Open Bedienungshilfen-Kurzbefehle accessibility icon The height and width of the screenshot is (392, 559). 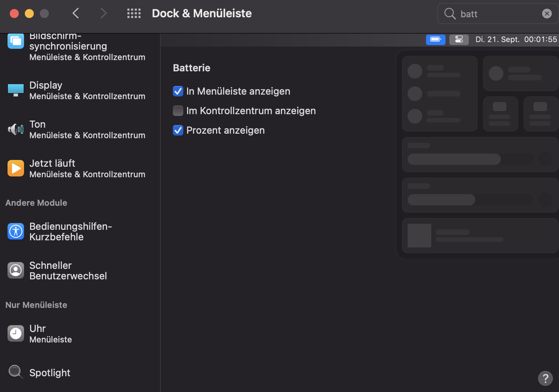[16, 231]
